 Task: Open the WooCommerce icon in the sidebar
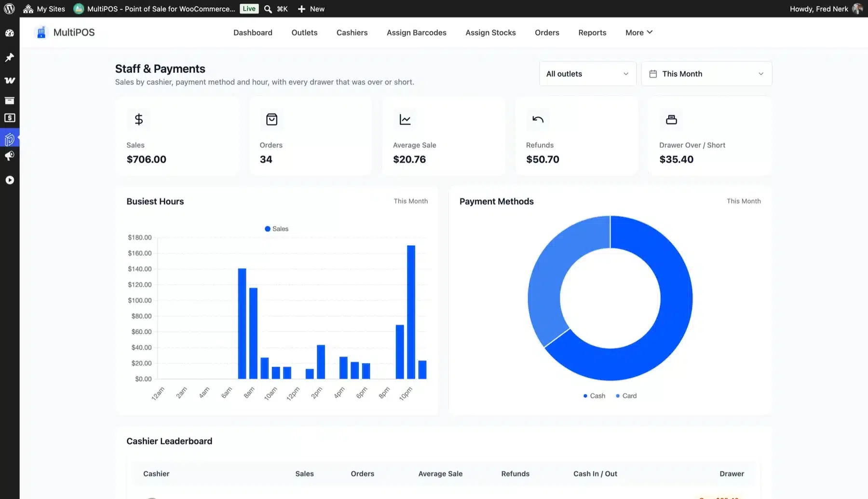pos(10,81)
